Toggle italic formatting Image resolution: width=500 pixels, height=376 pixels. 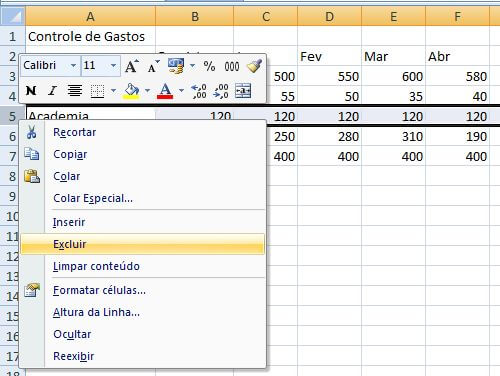tap(52, 90)
